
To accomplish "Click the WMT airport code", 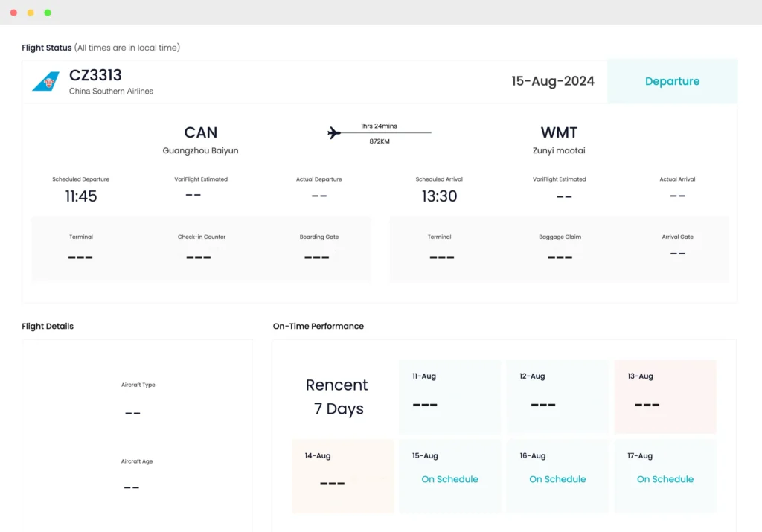I will [x=559, y=132].
